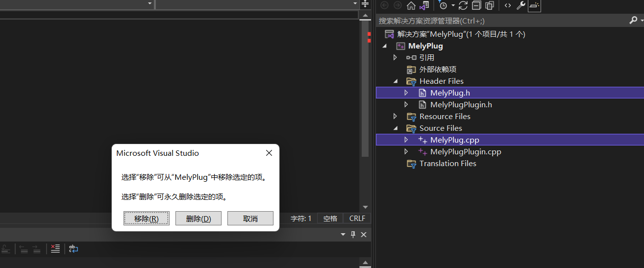This screenshot has height=268, width=644.
Task: Click the Translation Files folder icon
Action: coord(411,164)
